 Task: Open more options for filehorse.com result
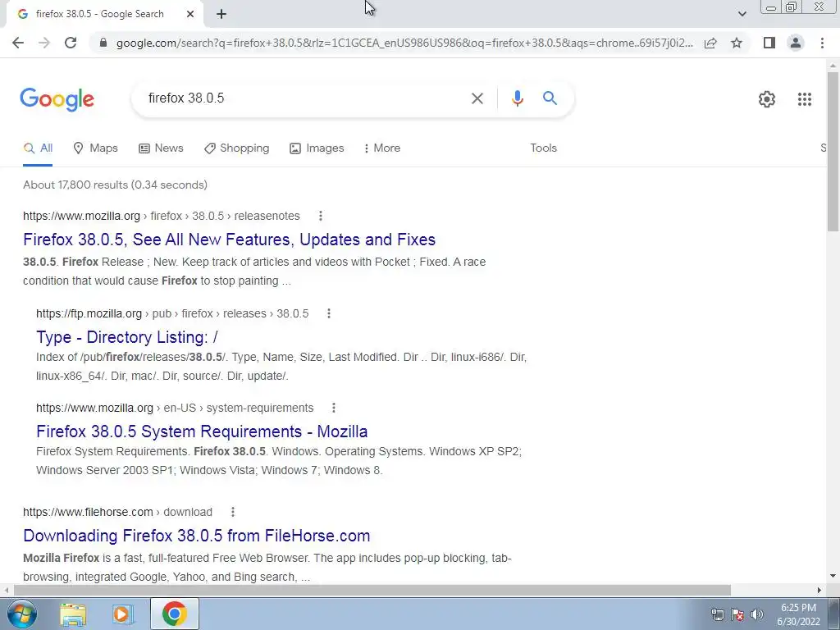point(232,512)
